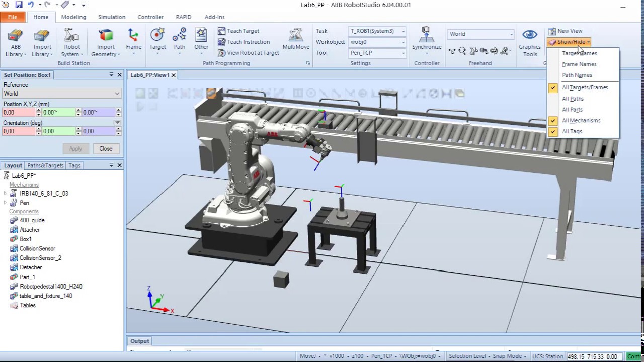This screenshot has width=644, height=362.
Task: Close the Lab6_PP:View1 tab
Action: [173, 75]
